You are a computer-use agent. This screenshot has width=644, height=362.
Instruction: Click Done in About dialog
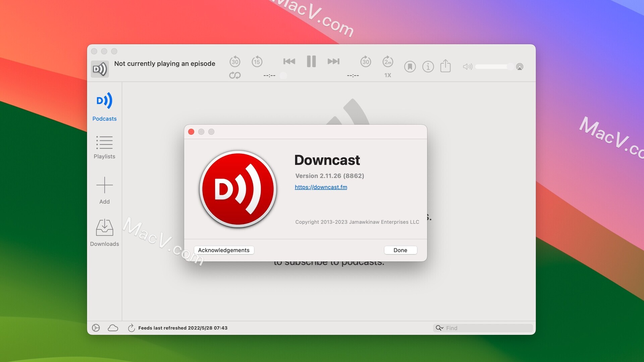click(400, 250)
